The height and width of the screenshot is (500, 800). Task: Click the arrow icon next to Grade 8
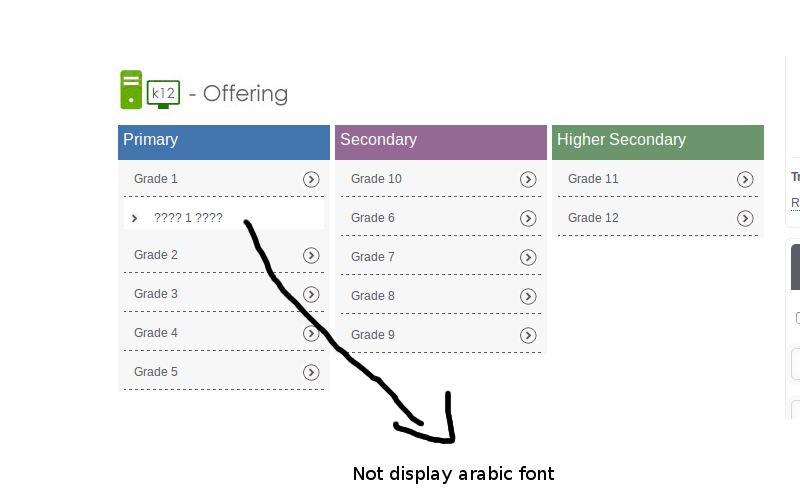pos(528,296)
